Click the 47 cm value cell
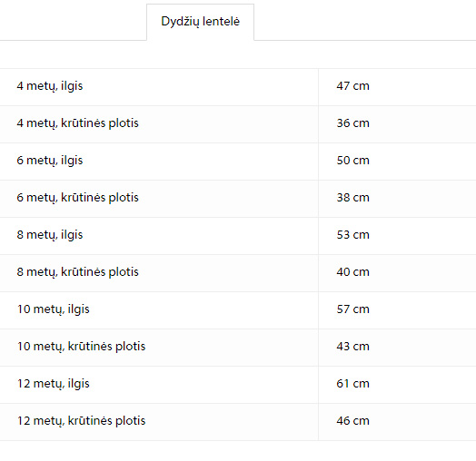This screenshot has height=461, width=476. point(352,86)
